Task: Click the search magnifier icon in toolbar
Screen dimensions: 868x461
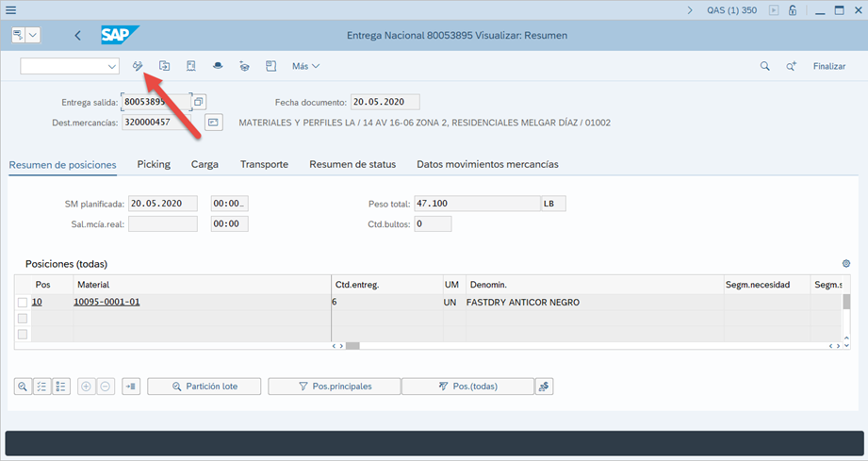Action: 765,66
